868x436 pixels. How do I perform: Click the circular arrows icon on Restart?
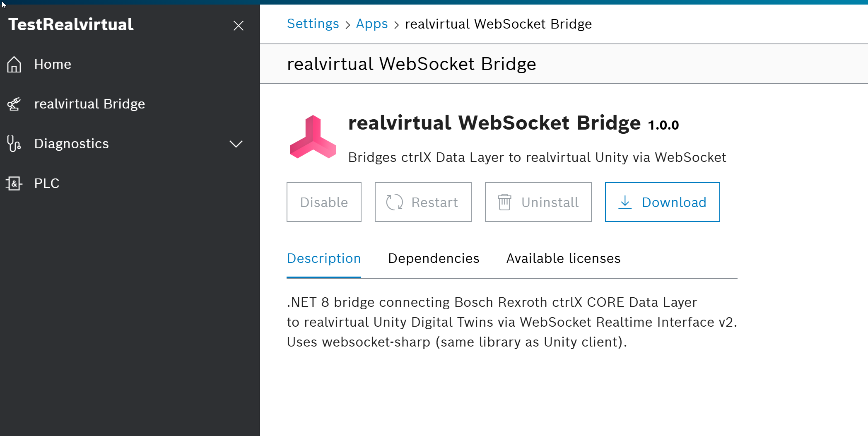click(394, 202)
